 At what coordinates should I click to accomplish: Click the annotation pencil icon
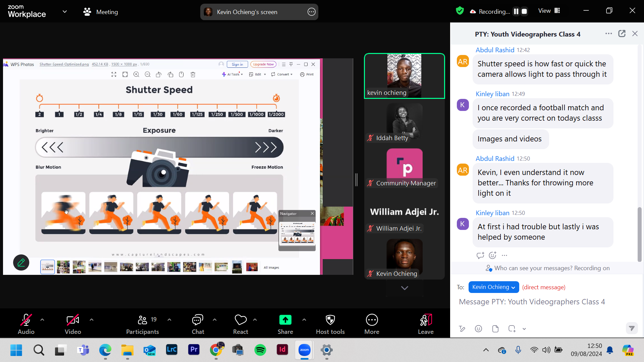(21, 262)
